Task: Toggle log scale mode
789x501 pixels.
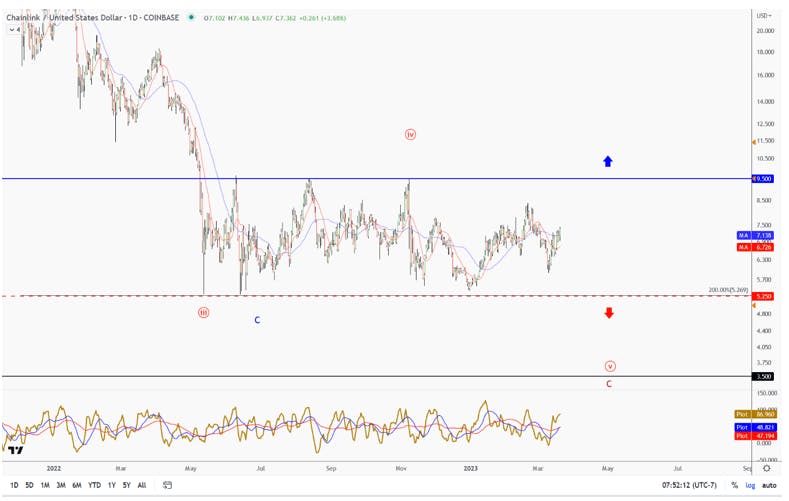Action: [x=750, y=485]
